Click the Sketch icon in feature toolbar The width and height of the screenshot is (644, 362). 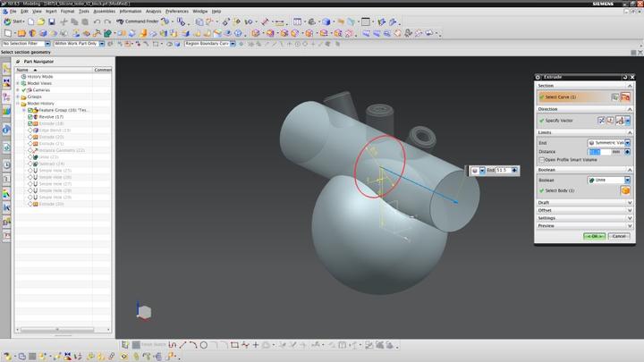point(8,33)
